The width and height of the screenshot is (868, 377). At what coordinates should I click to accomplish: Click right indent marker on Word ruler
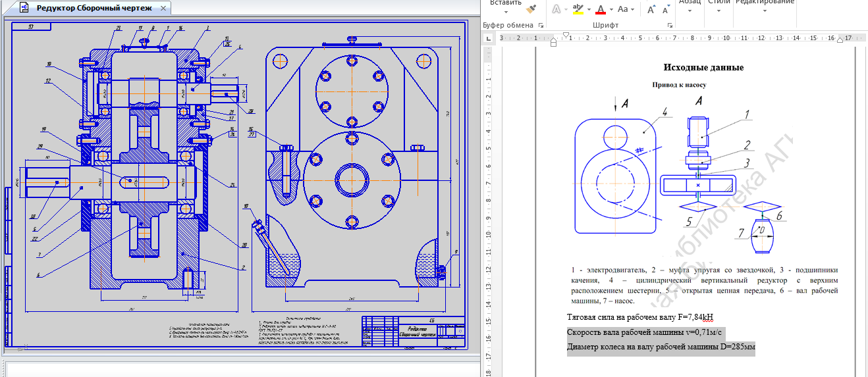pyautogui.click(x=839, y=39)
